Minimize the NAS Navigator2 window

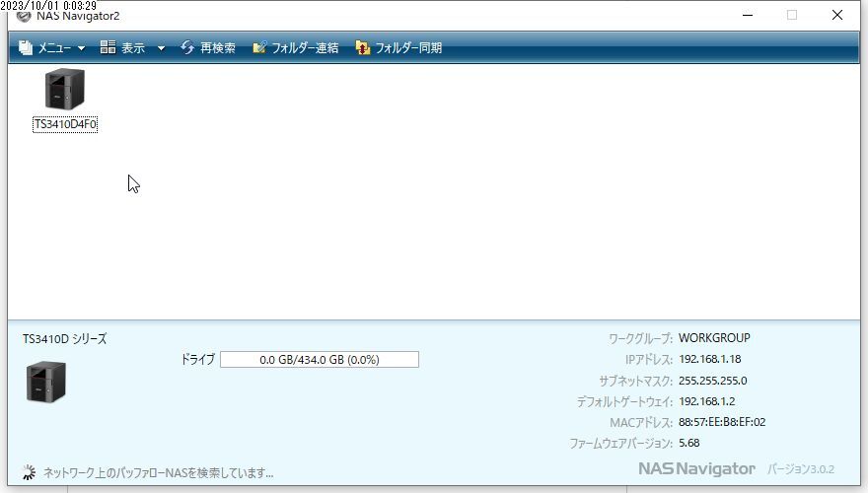tap(748, 15)
